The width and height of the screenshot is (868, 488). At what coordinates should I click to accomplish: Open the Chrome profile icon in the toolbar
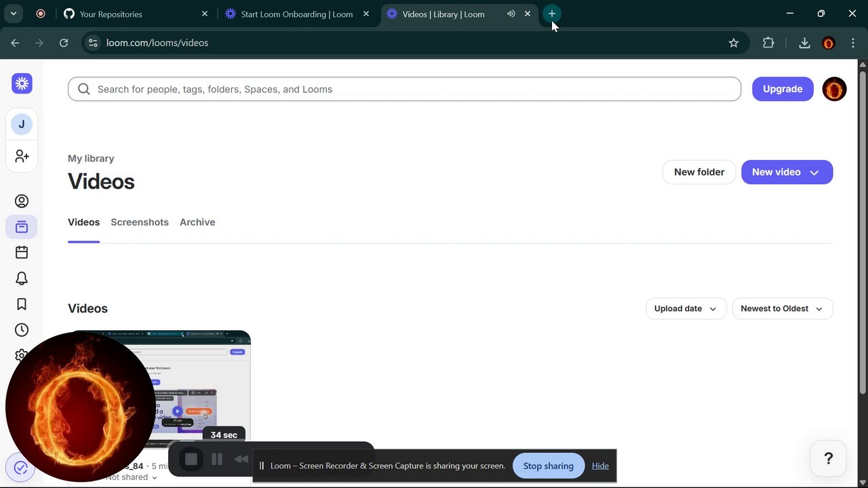point(828,43)
